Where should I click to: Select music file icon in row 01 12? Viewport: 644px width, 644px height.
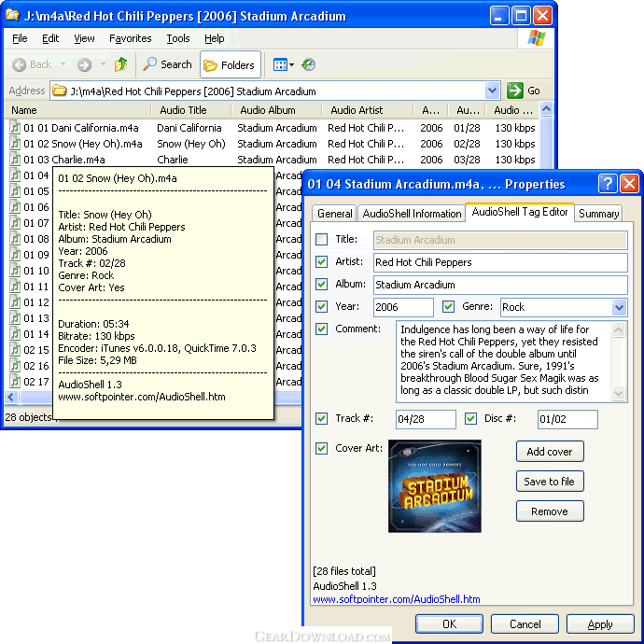(15, 302)
